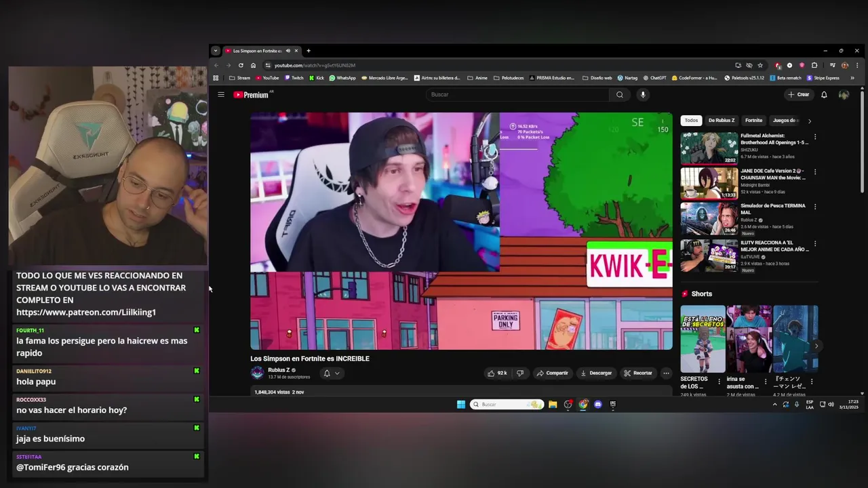Click the browser address bar
The image size is (868, 488).
[x=498, y=65]
